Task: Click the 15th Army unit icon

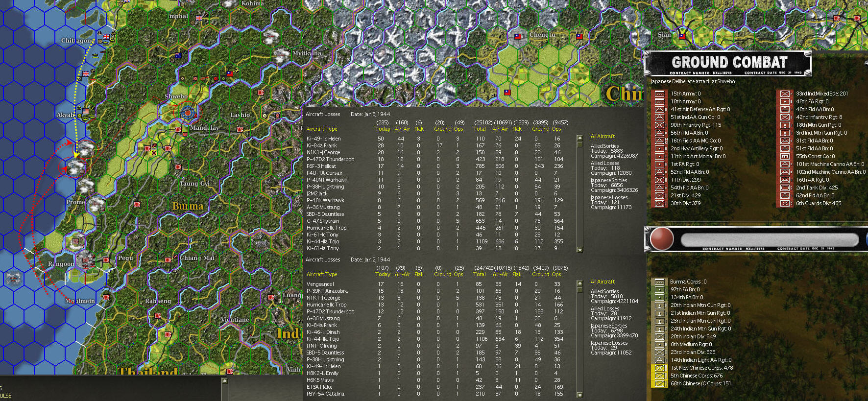Action: pyautogui.click(x=659, y=94)
